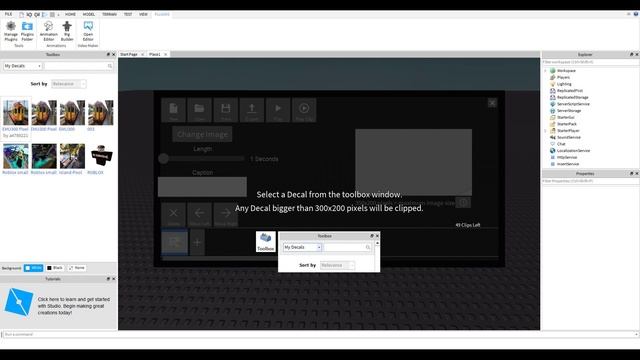Click the Length slider handle

coord(164,158)
